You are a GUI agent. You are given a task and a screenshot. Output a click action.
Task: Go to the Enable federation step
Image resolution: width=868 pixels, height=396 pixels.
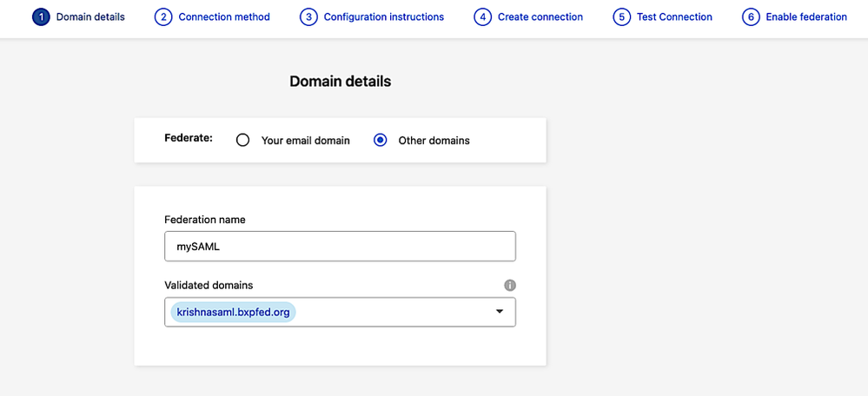806,16
